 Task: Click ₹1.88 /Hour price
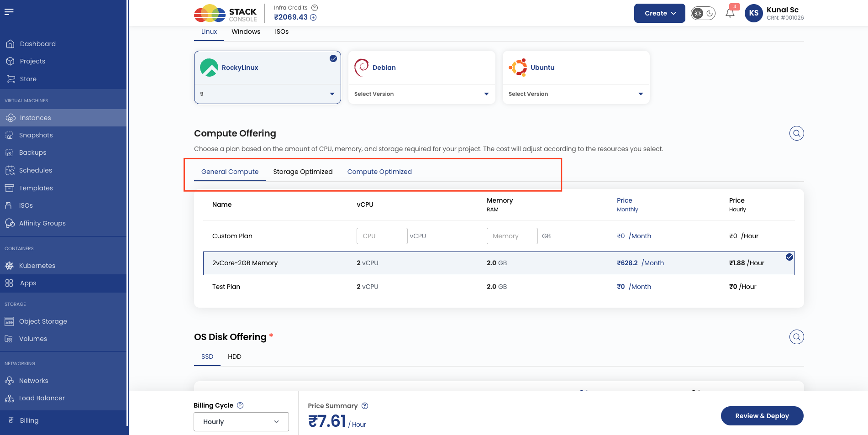(x=747, y=263)
